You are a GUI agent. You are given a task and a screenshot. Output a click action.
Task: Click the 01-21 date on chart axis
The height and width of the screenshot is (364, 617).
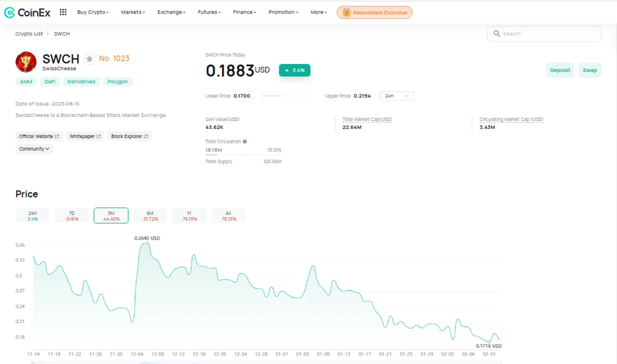point(385,354)
